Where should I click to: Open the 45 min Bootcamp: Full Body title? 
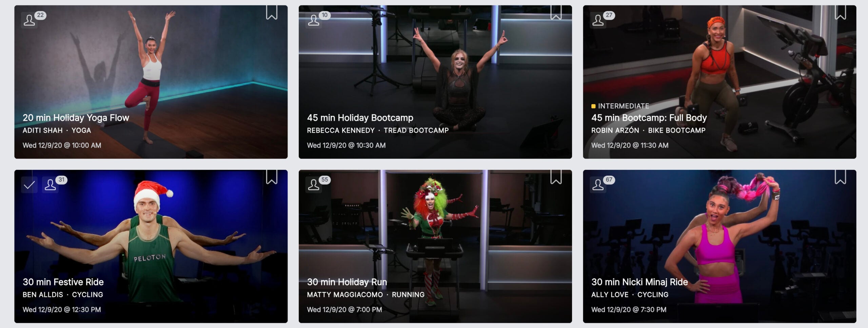[x=649, y=118]
